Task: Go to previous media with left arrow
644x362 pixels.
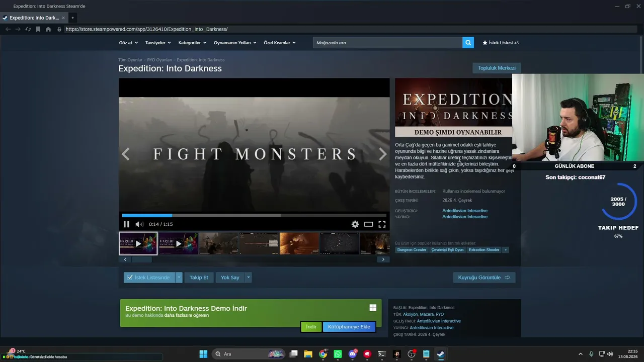Action: tap(126, 154)
